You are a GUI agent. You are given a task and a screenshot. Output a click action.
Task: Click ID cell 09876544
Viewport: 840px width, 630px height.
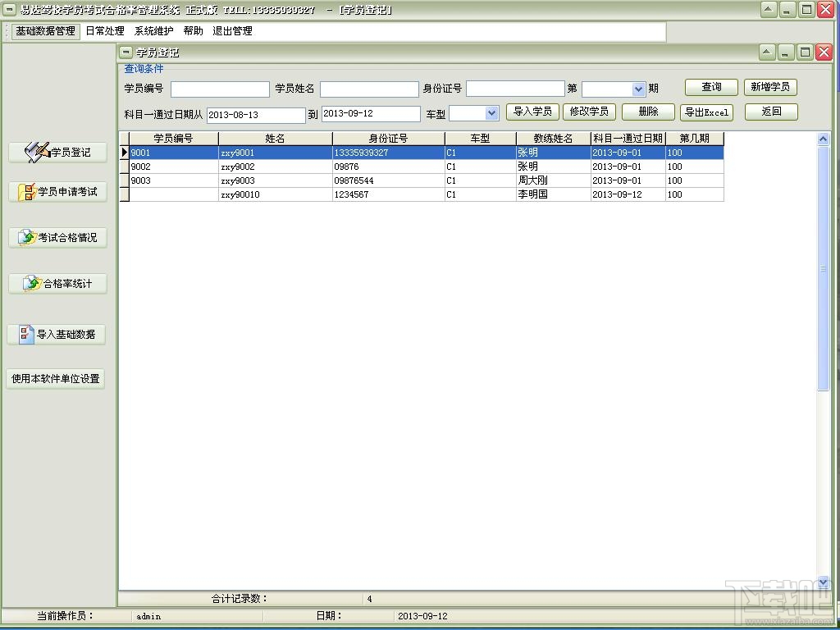coord(388,180)
